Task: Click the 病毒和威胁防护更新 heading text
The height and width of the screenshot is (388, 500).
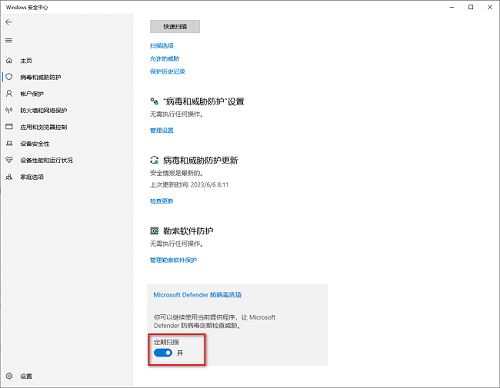Action: click(x=201, y=160)
